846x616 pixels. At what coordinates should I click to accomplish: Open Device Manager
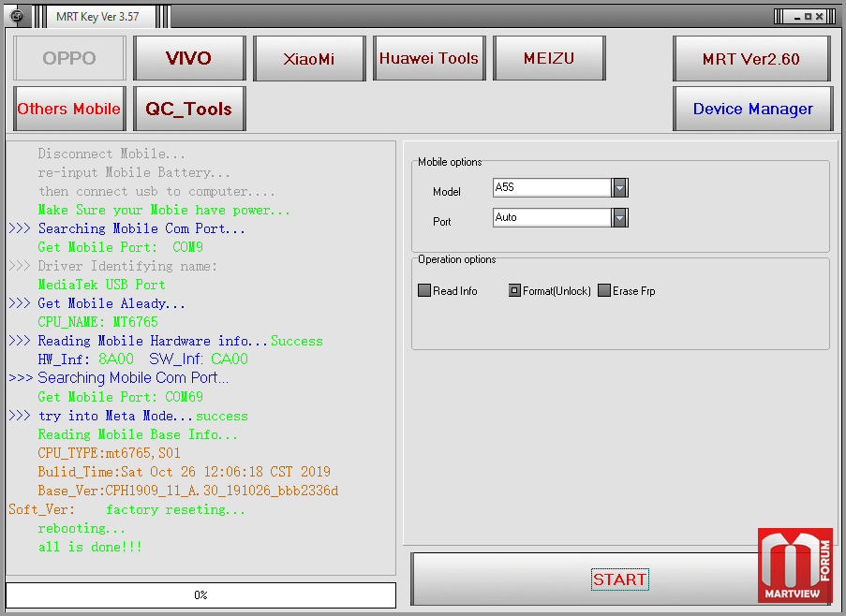(x=752, y=109)
